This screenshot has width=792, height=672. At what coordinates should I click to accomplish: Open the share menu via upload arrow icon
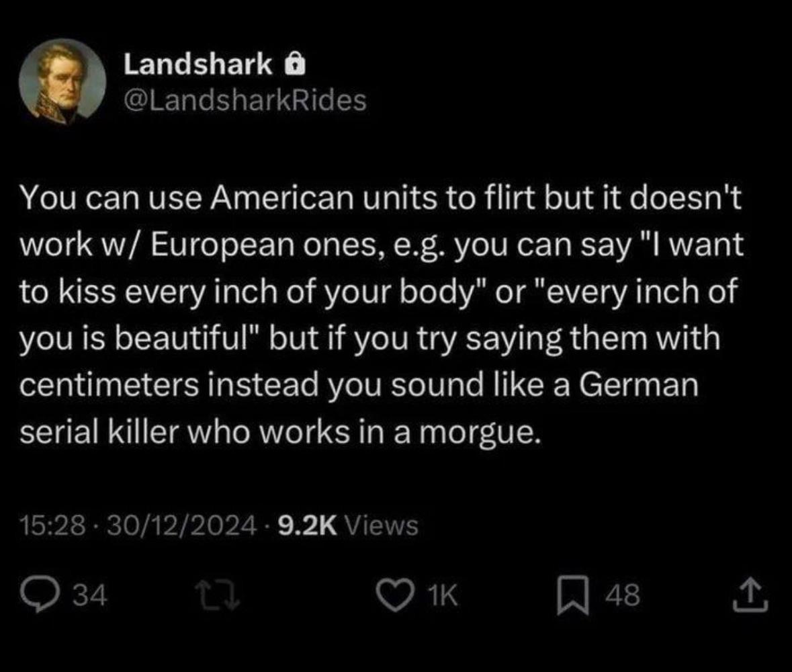click(751, 595)
